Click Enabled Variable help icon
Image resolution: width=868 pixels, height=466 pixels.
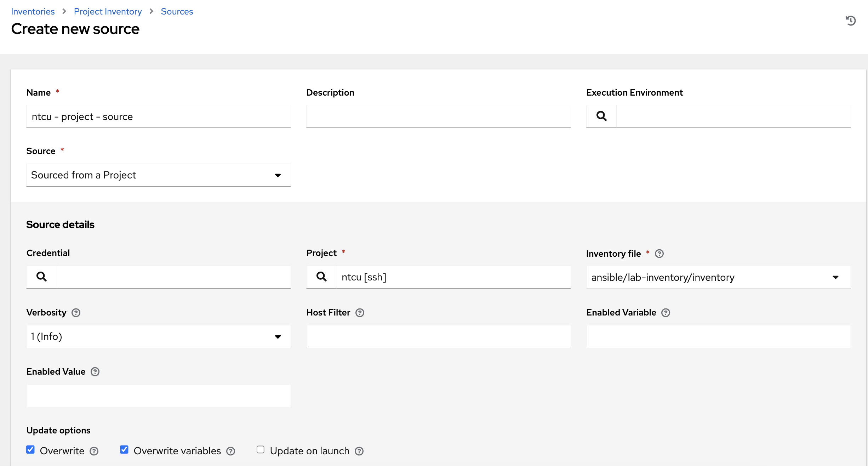click(666, 313)
